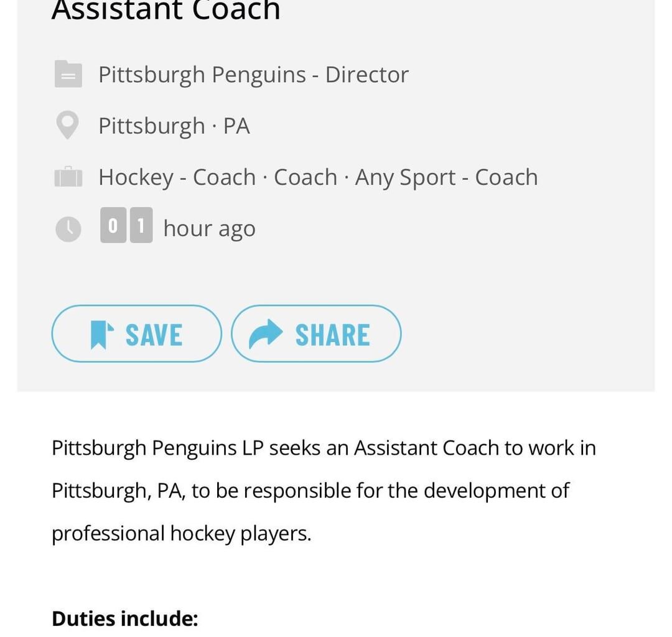Click the briefcase icon next to job categories

click(x=68, y=177)
